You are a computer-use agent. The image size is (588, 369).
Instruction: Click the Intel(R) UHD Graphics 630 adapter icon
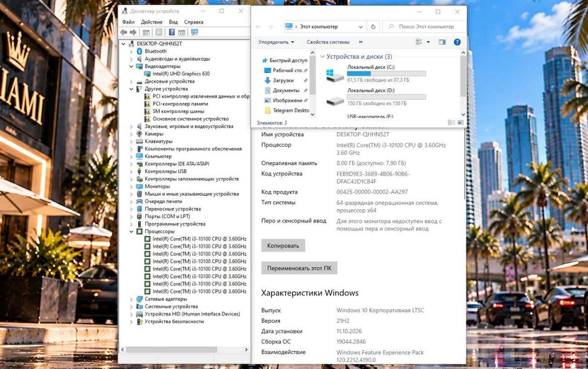click(x=148, y=74)
